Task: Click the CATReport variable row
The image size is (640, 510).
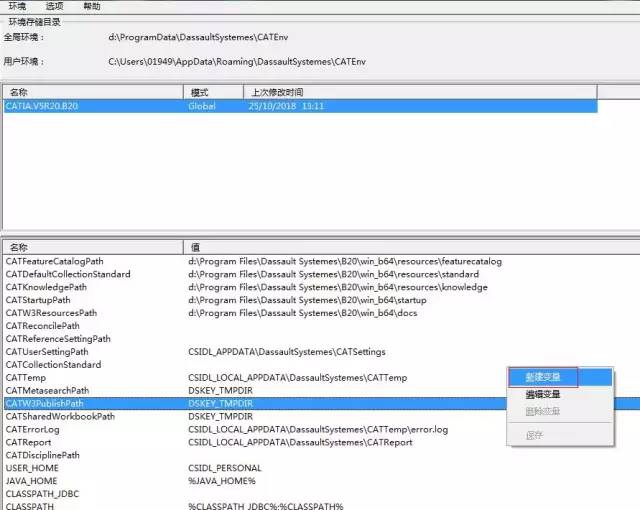Action: pos(28,442)
